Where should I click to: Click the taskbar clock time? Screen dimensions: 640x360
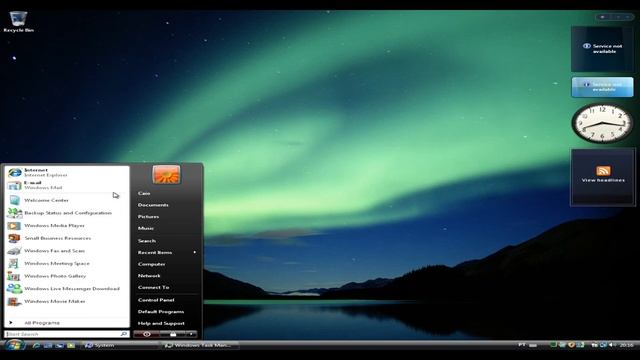point(626,345)
